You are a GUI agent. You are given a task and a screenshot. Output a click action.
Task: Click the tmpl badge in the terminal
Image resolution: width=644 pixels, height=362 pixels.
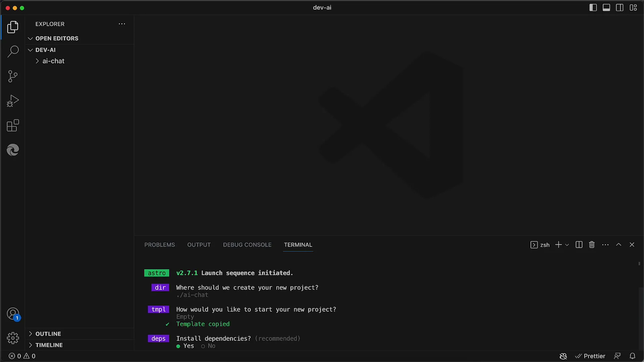pos(158,309)
